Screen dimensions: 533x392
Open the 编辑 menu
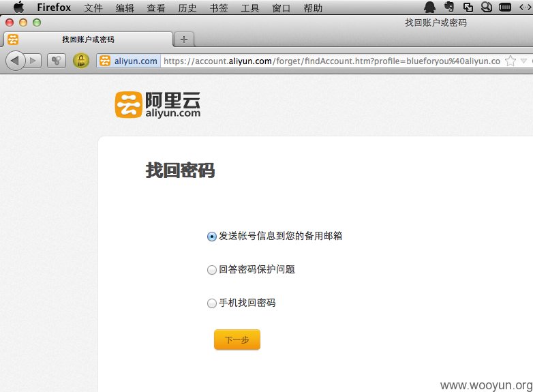tap(125, 7)
